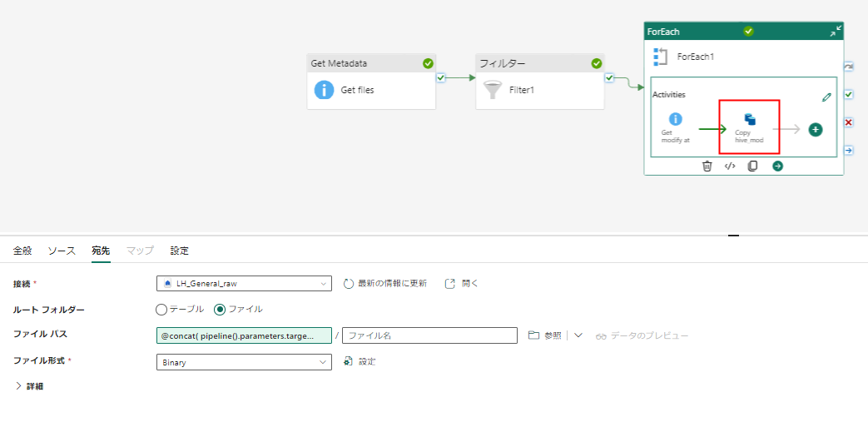Click the ファイル パス label
Image resolution: width=868 pixels, height=427 pixels.
tap(41, 334)
